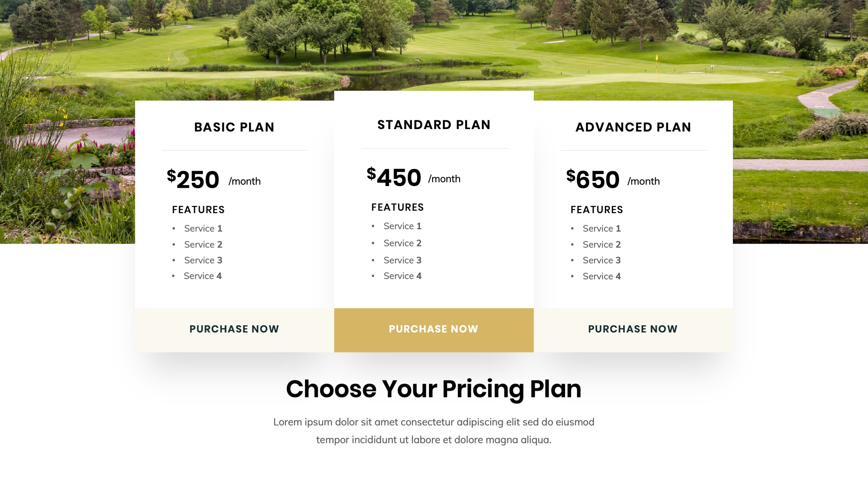This screenshot has height=488, width=868.
Task: Select Service 4 under the Advanced Plan
Action: 601,276
